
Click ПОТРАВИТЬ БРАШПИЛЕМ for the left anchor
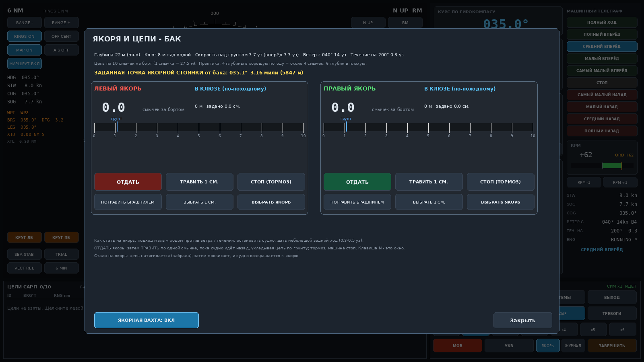click(128, 202)
